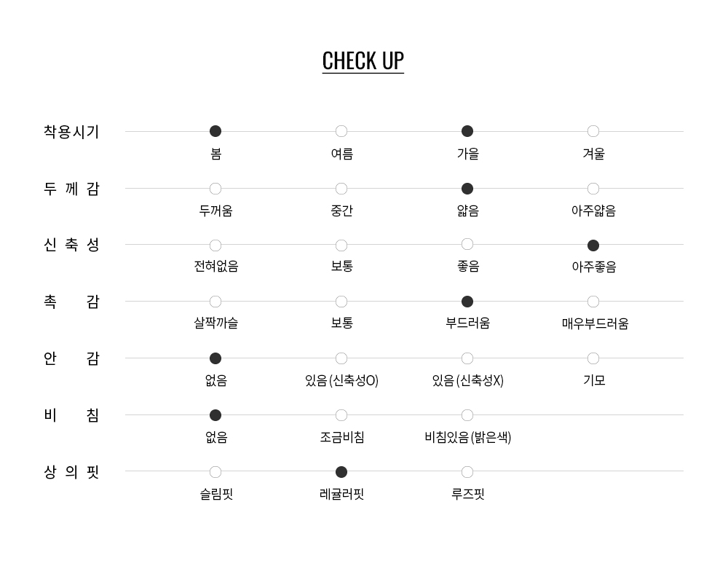
Task: Pick the 겨울 season radio dot
Action: tap(593, 131)
